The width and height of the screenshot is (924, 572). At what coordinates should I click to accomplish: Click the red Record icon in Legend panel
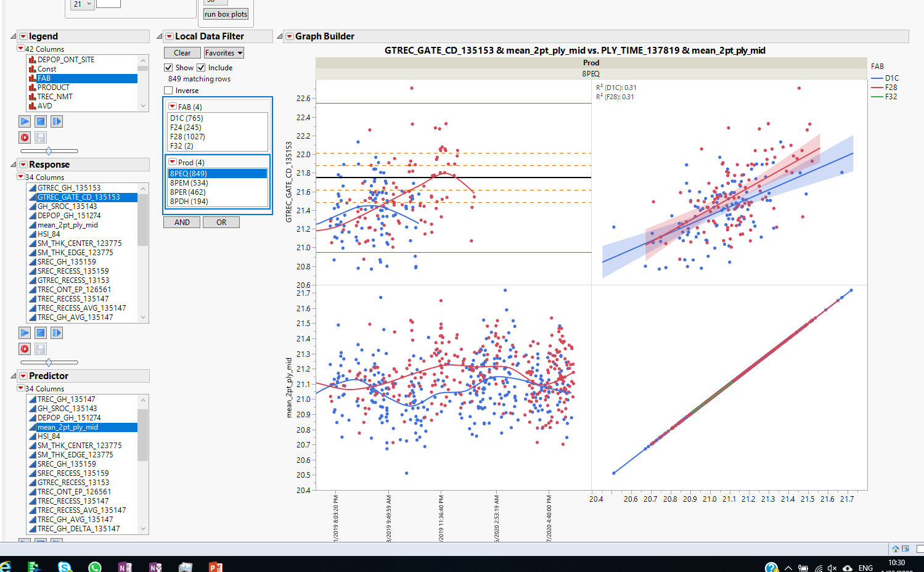24,137
